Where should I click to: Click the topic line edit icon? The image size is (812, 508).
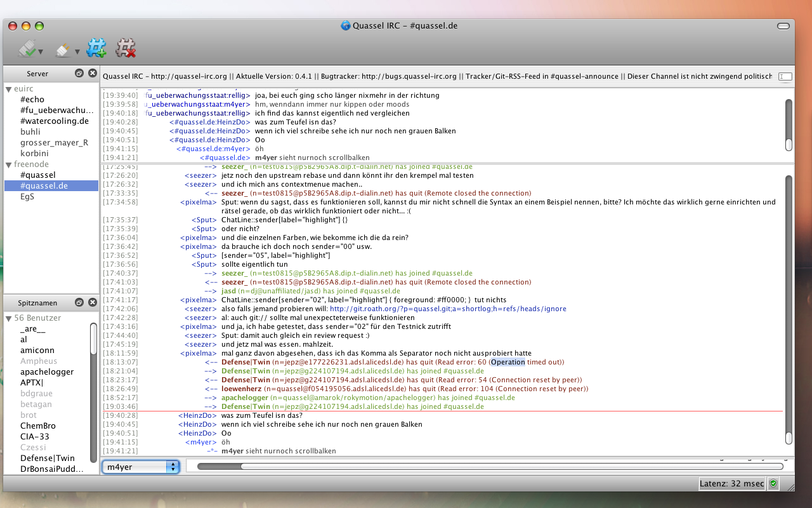[785, 76]
